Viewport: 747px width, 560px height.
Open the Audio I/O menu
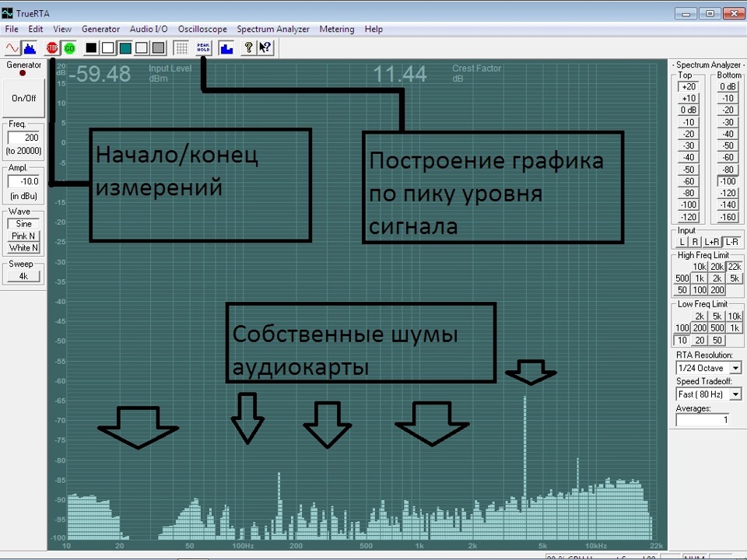click(149, 29)
